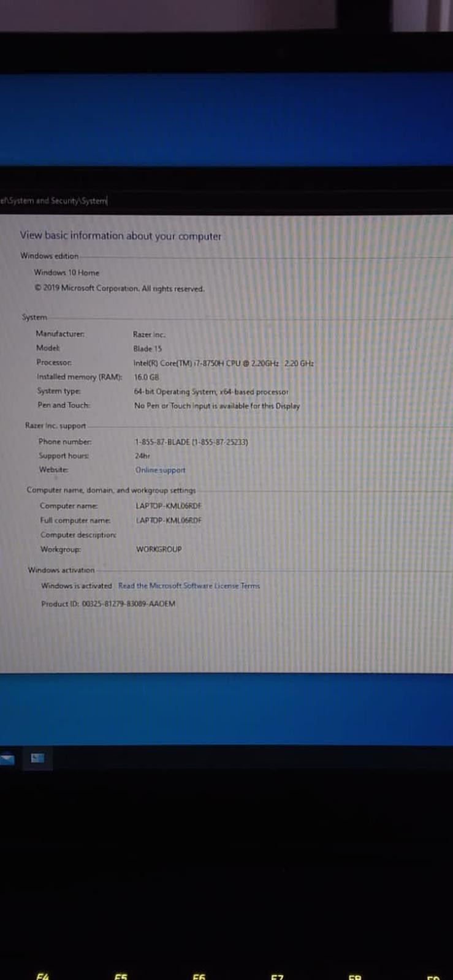Select the '16.0 GB' installed memory value
The image size is (453, 980).
(x=147, y=377)
